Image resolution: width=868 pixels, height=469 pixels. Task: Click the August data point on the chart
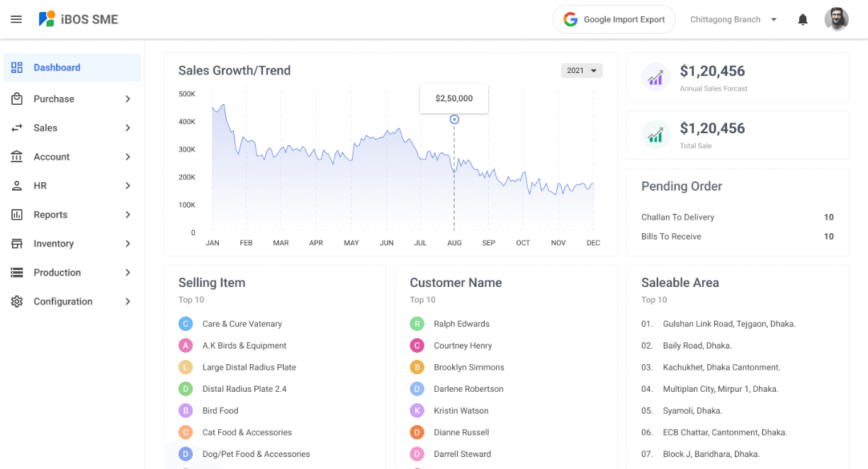[x=454, y=120]
